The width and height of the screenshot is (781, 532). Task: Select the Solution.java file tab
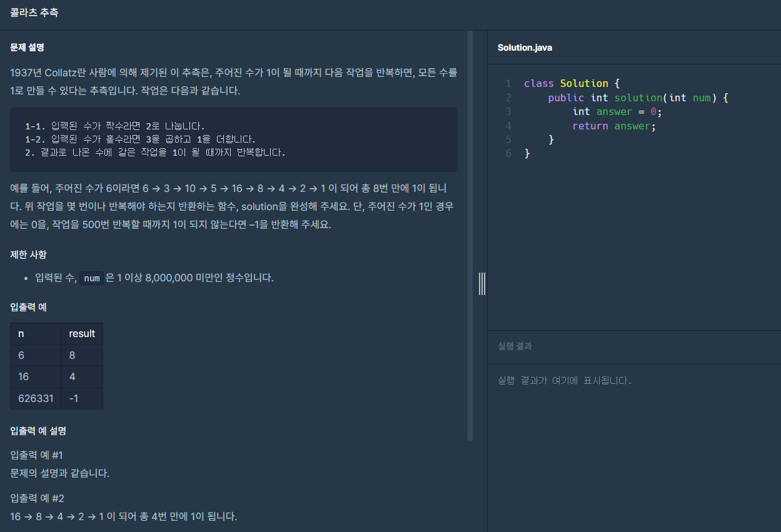pyautogui.click(x=525, y=48)
